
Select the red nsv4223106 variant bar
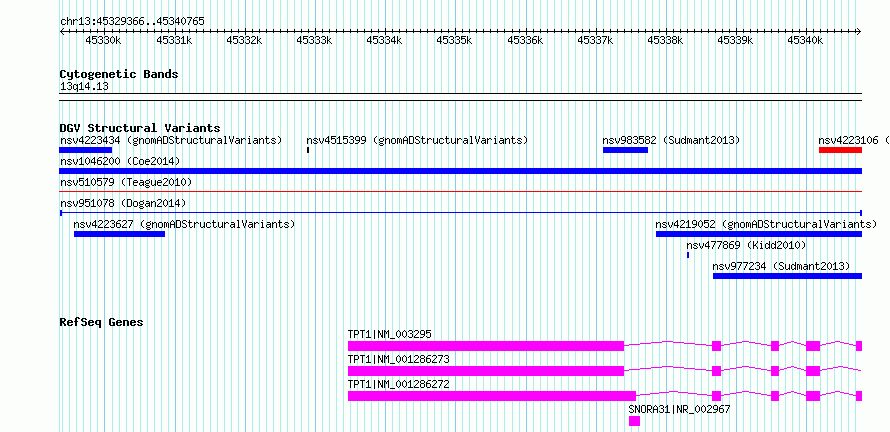841,150
